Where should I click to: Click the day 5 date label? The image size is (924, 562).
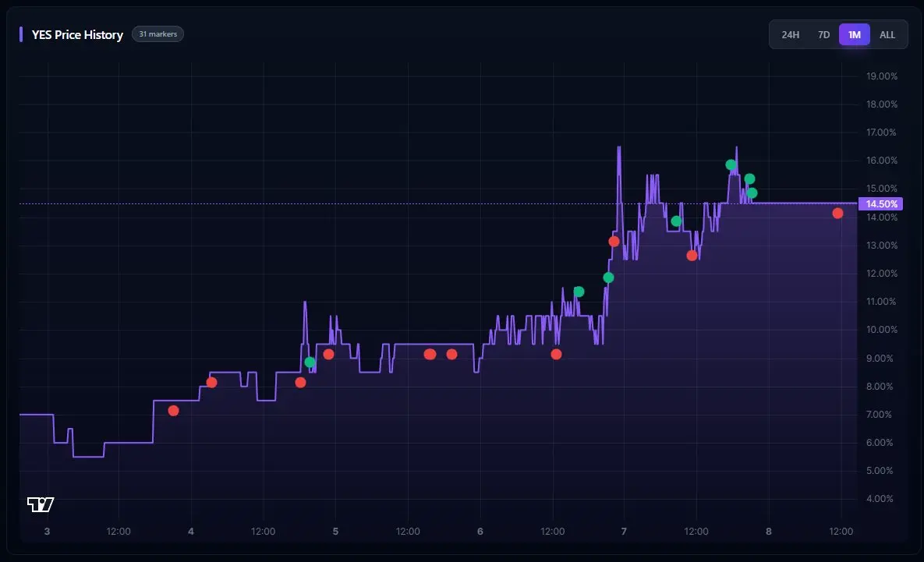335,532
